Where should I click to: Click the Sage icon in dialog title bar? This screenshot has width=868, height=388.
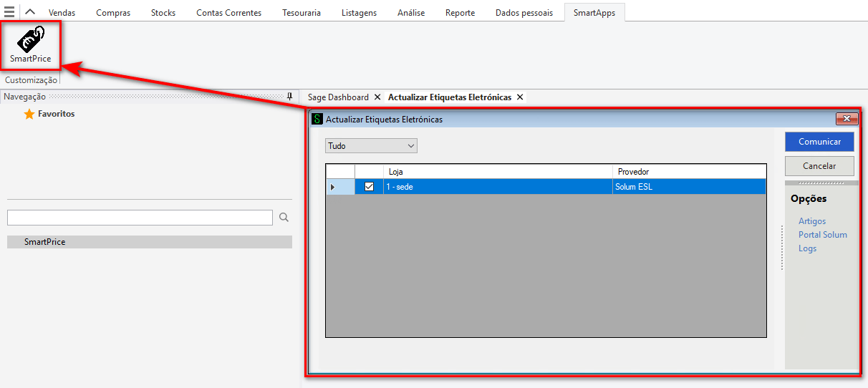click(x=317, y=120)
